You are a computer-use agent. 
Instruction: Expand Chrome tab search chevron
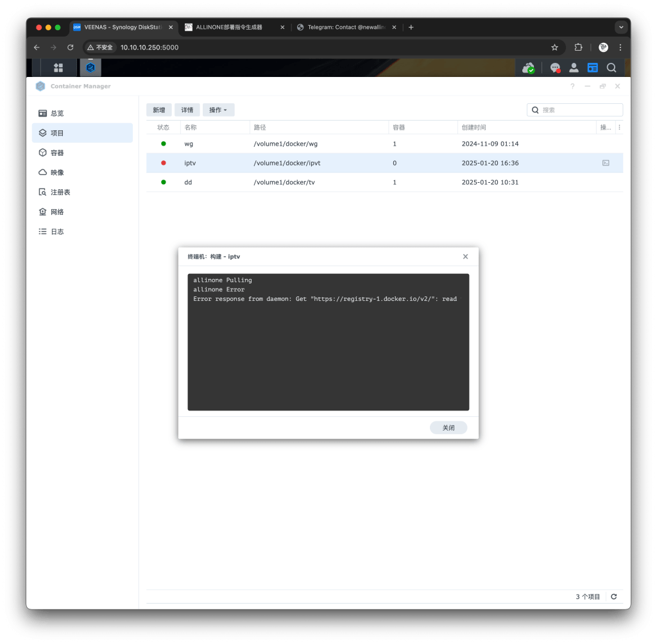pyautogui.click(x=620, y=27)
